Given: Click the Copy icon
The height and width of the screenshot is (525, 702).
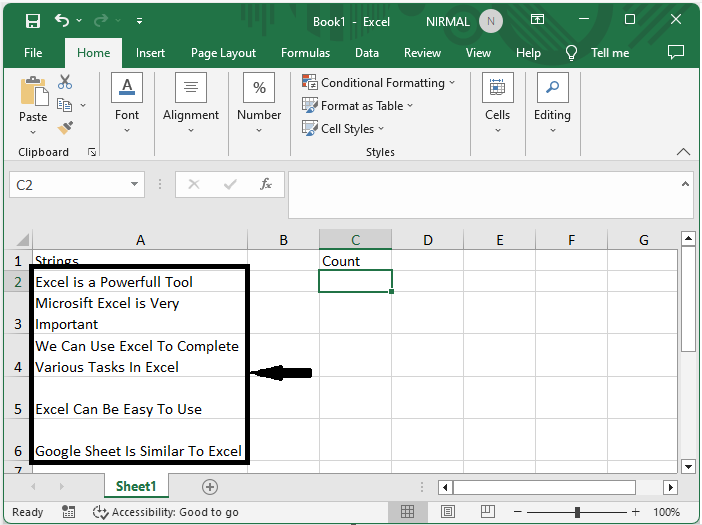Looking at the screenshot, I should [x=64, y=105].
